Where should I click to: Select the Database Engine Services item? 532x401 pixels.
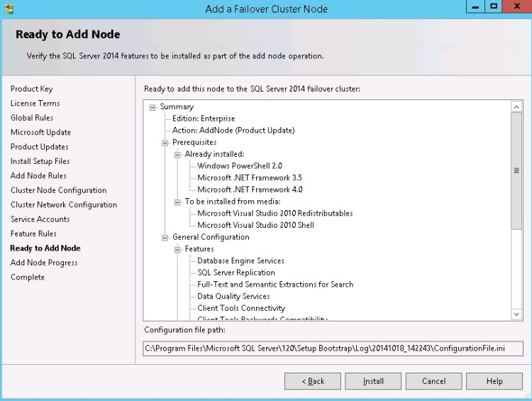240,260
